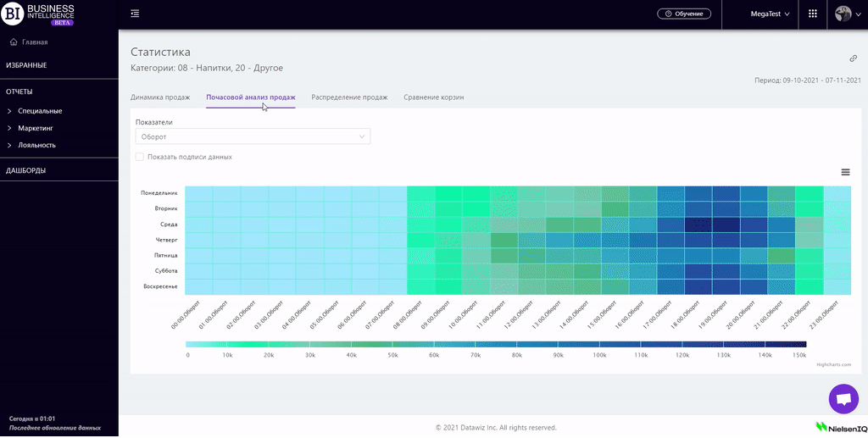The height and width of the screenshot is (438, 868).
Task: Switch to the Распределение продаж tab
Action: [349, 97]
